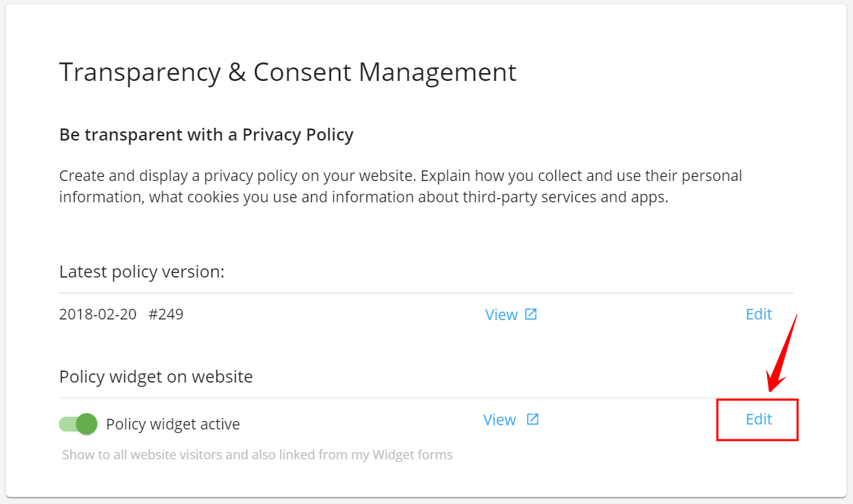Image resolution: width=853 pixels, height=504 pixels.
Task: Click the "Policy widget on website" label
Action: click(x=156, y=376)
